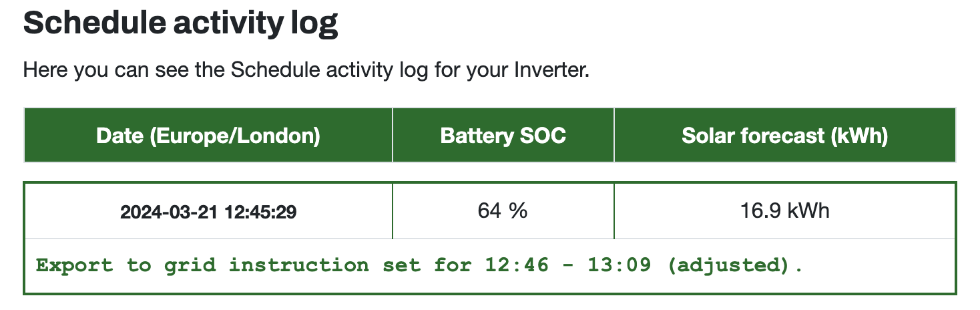Click the "Schedule activity log" page heading
This screenshot has height=310, width=980.
click(x=180, y=24)
